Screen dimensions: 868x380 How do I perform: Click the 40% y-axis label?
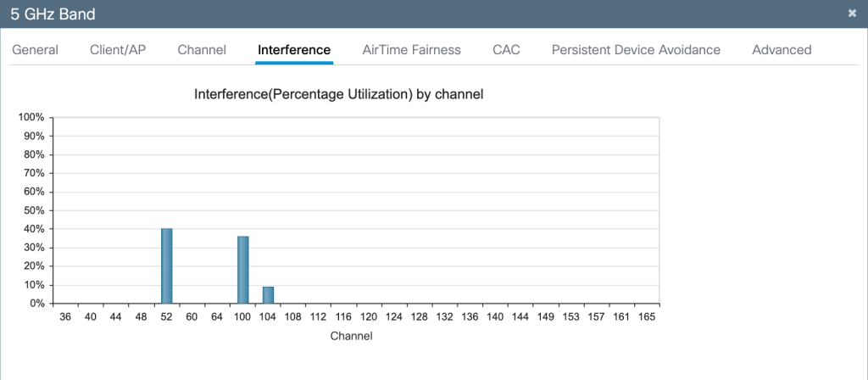coord(32,229)
